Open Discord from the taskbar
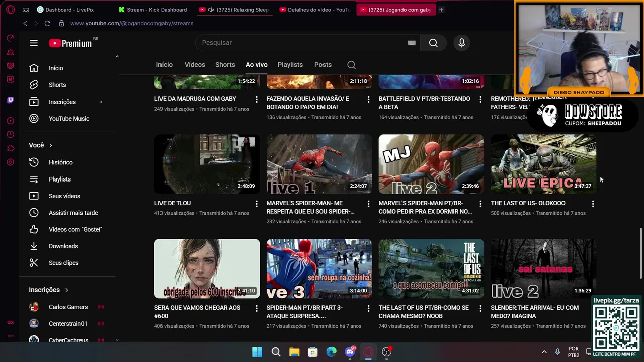 350,352
